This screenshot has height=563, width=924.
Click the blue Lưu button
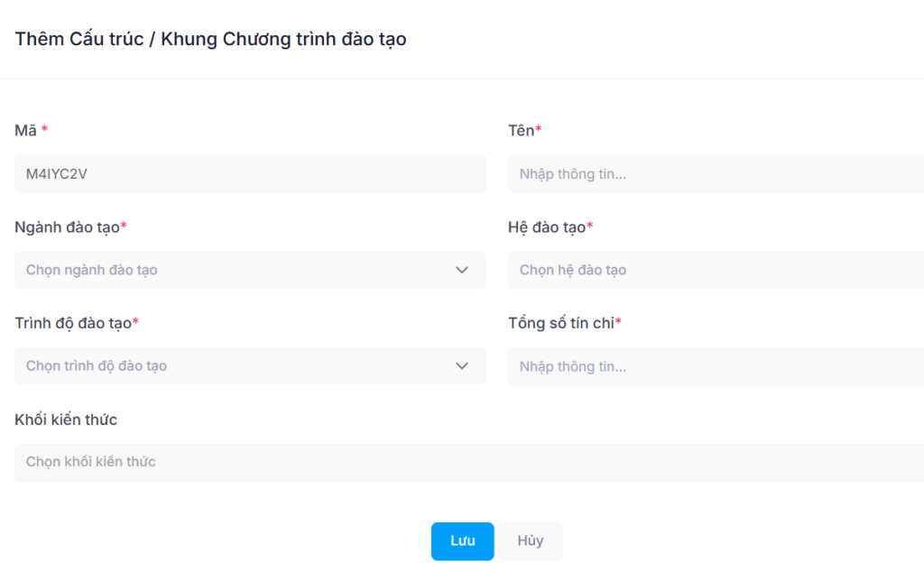pyautogui.click(x=463, y=541)
